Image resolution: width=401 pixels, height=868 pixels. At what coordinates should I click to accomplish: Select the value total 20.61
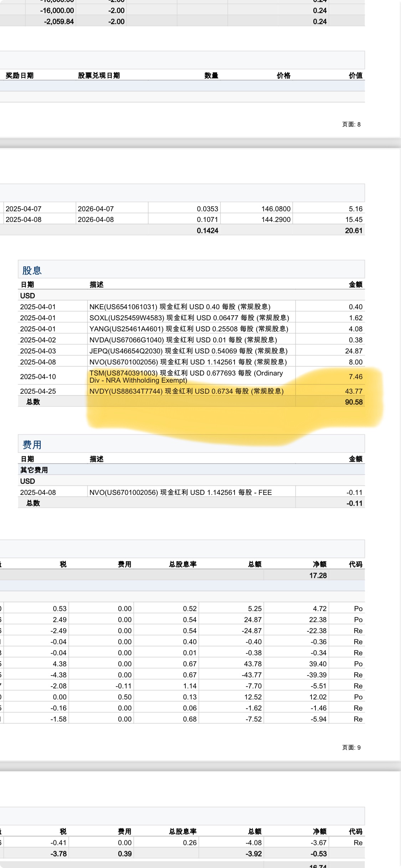(x=354, y=231)
